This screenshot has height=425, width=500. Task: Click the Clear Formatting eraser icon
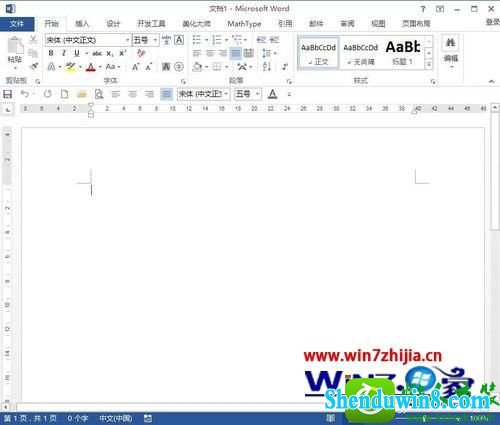pyautogui.click(x=141, y=53)
